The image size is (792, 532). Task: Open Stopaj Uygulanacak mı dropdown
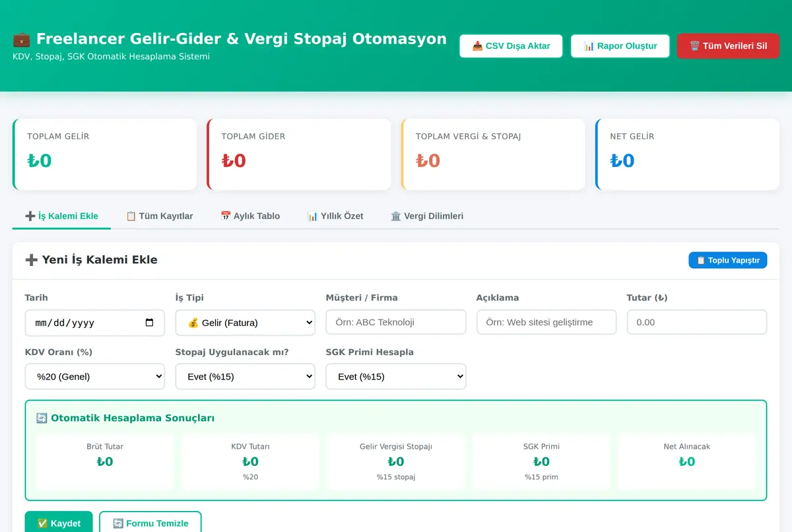pos(246,376)
